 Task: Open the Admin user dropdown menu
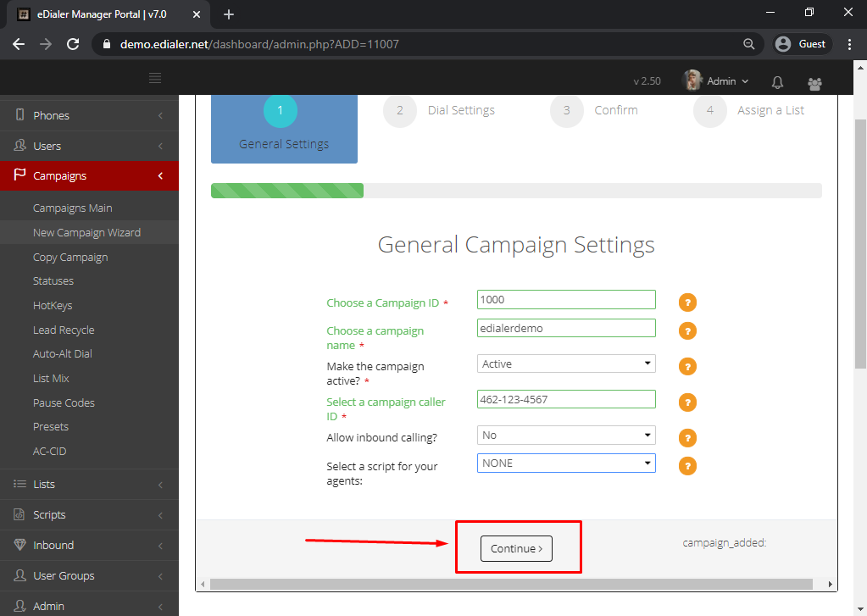coord(716,81)
